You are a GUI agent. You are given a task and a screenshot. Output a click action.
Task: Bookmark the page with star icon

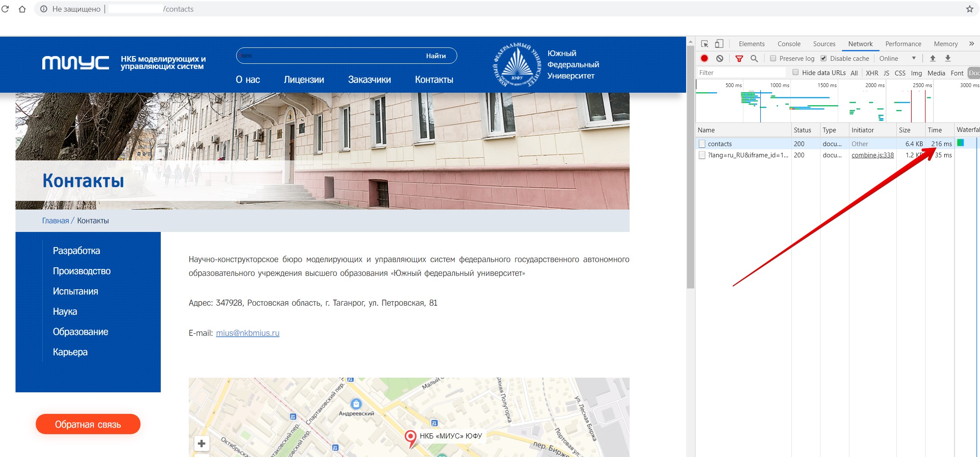click(x=970, y=9)
